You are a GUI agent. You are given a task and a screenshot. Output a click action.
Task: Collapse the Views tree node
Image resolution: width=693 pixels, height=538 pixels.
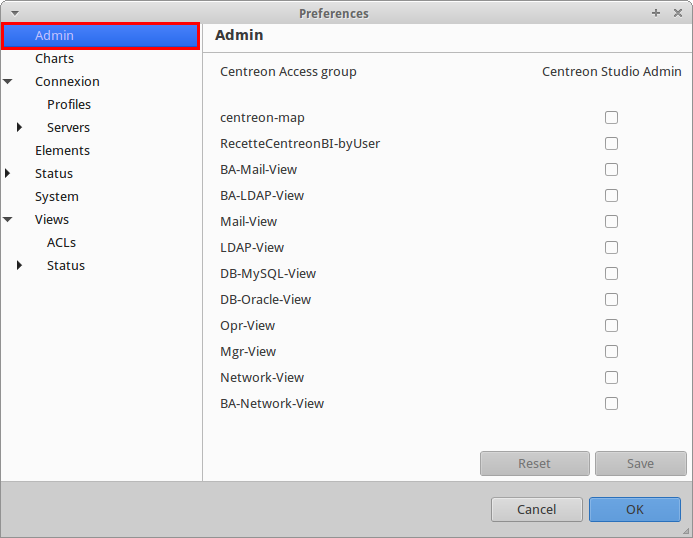click(x=9, y=220)
